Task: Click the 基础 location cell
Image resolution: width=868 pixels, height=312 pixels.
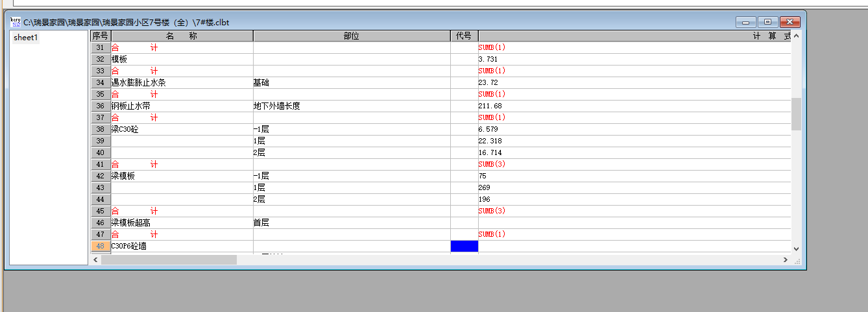Action: (x=352, y=83)
